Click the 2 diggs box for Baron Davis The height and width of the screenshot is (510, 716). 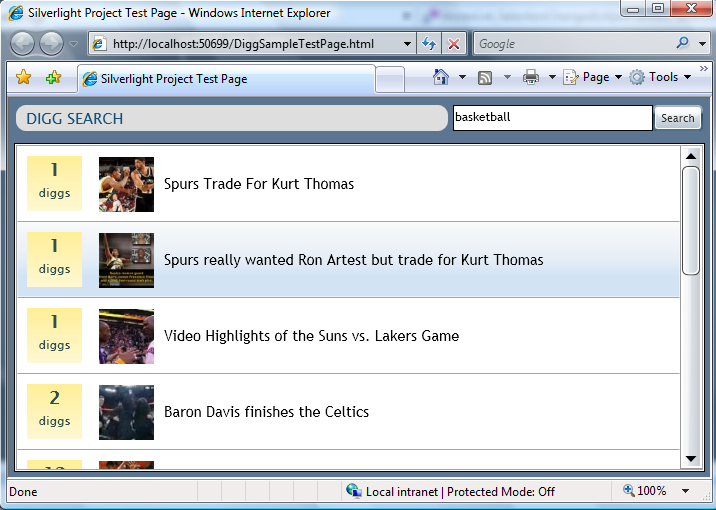point(54,411)
